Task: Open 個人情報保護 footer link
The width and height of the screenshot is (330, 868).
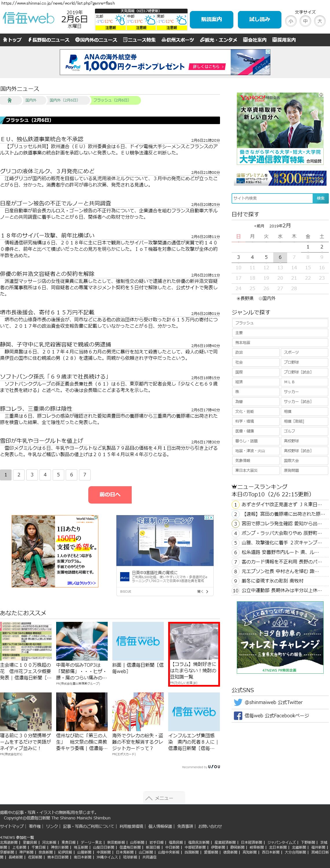Action: coord(160,826)
